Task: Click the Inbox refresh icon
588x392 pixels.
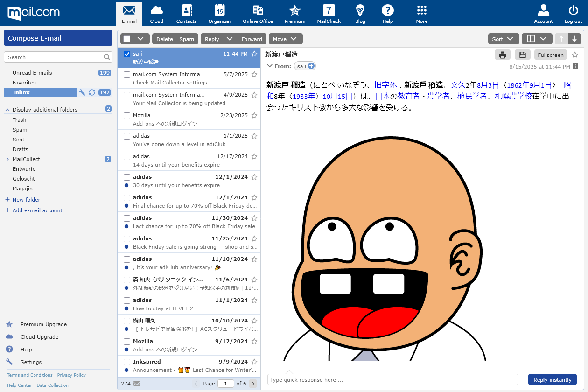Action: pos(92,92)
